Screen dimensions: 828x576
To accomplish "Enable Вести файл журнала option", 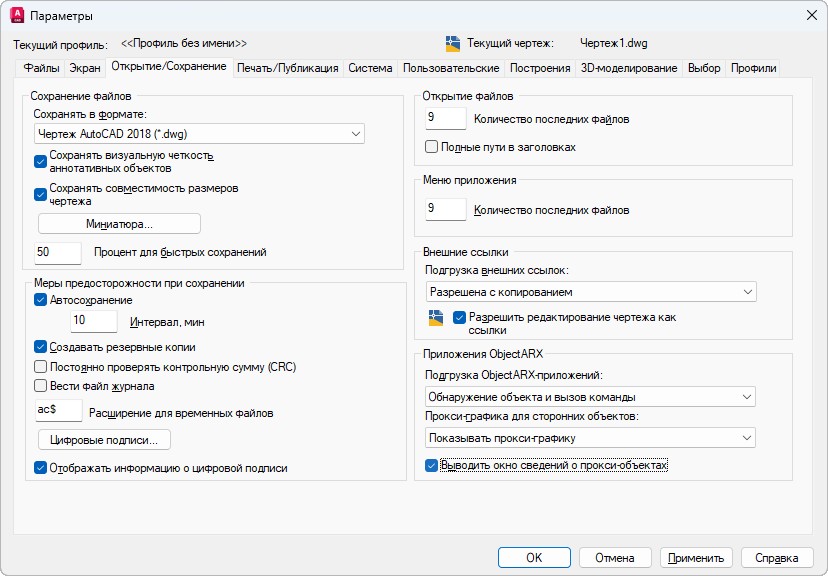I will 41,385.
